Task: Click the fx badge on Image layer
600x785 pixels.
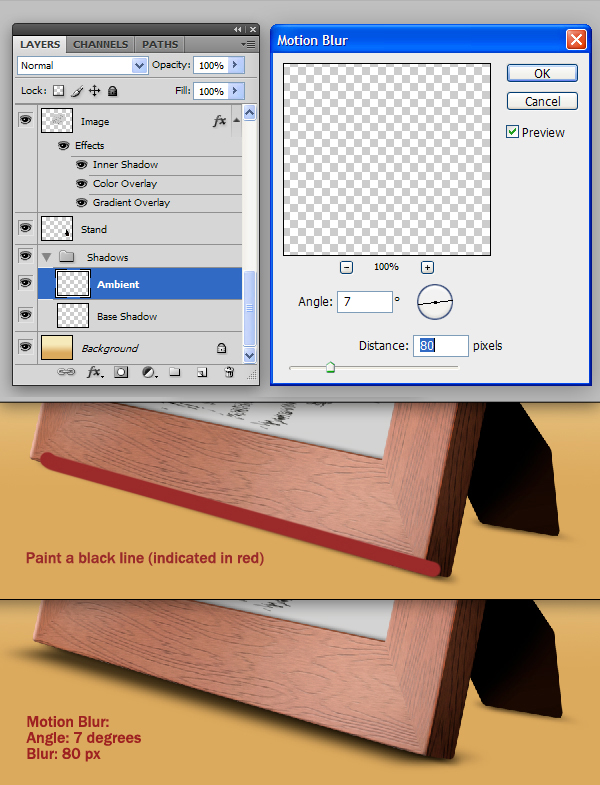Action: point(219,121)
